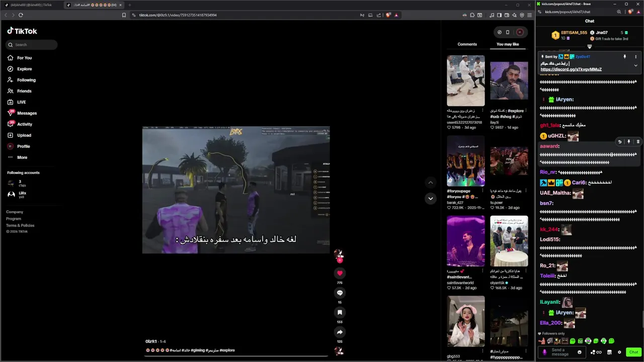Screen dimensions: 644x362
Task: Reload the TikTok page
Action: coord(21,15)
